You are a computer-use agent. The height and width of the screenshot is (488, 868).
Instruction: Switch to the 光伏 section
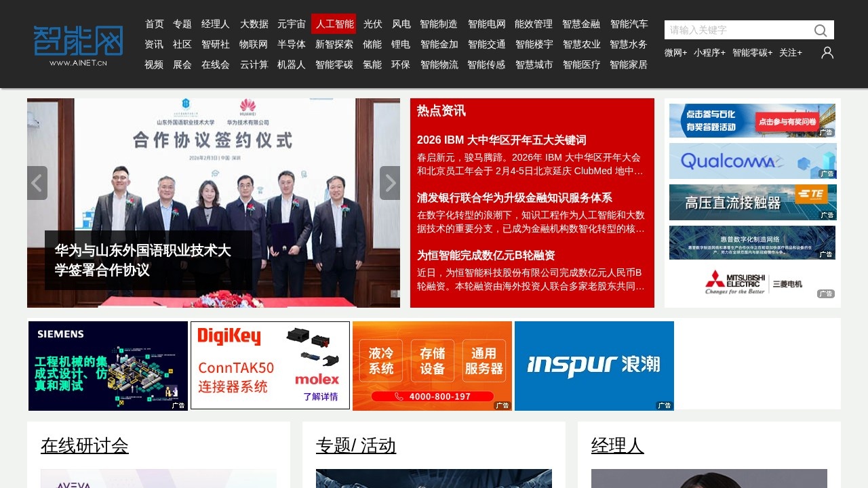(372, 23)
